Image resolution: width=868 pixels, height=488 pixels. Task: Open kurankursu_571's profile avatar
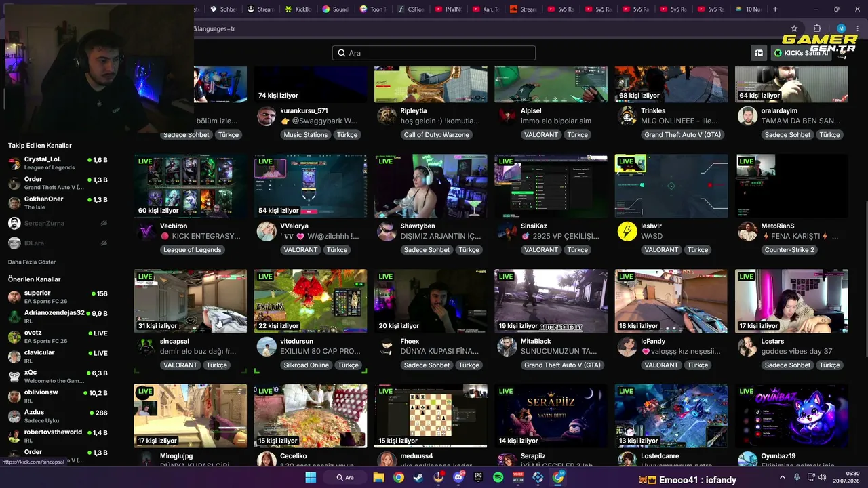pyautogui.click(x=267, y=117)
